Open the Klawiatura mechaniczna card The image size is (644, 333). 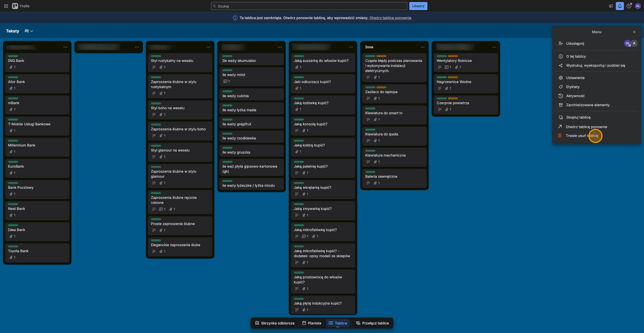(394, 157)
